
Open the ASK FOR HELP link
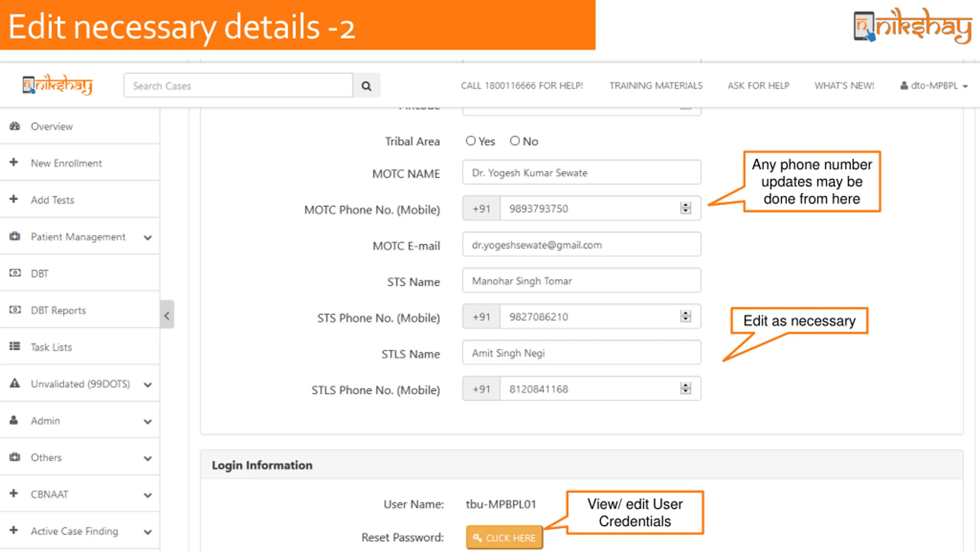pos(758,86)
